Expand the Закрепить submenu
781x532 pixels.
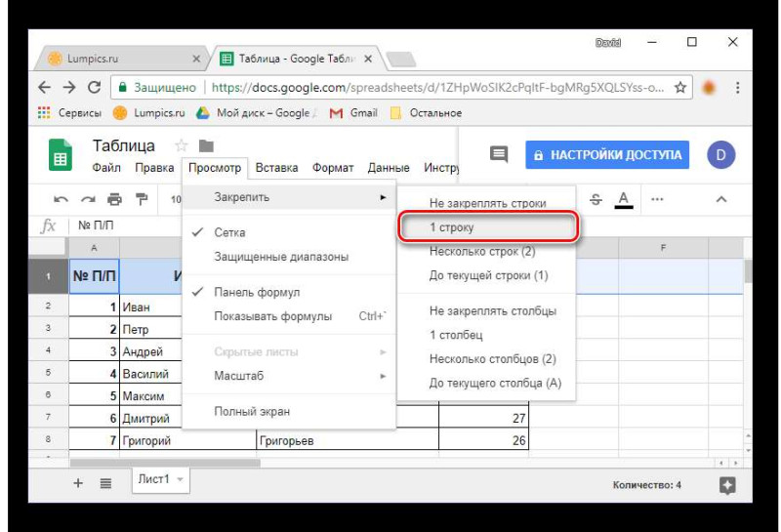289,197
